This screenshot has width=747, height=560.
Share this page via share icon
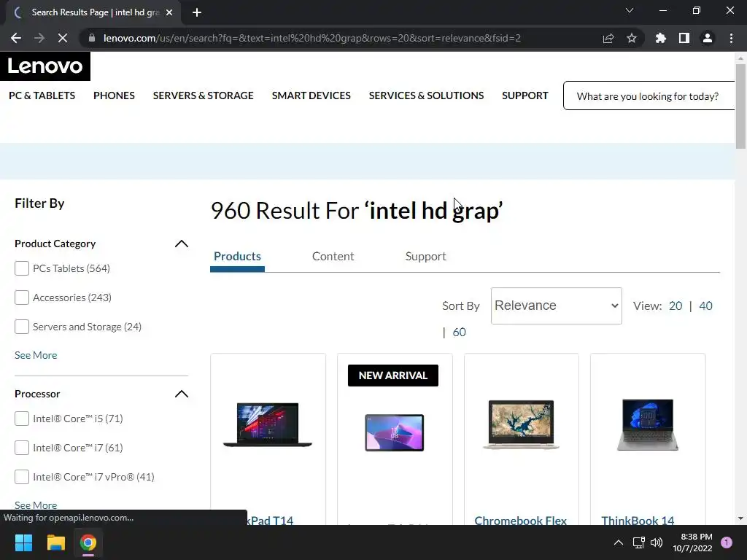(608, 38)
